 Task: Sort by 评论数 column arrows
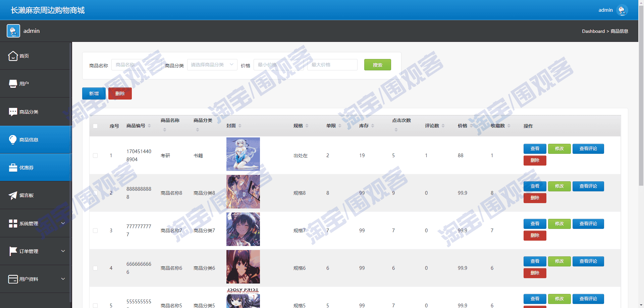(x=443, y=126)
